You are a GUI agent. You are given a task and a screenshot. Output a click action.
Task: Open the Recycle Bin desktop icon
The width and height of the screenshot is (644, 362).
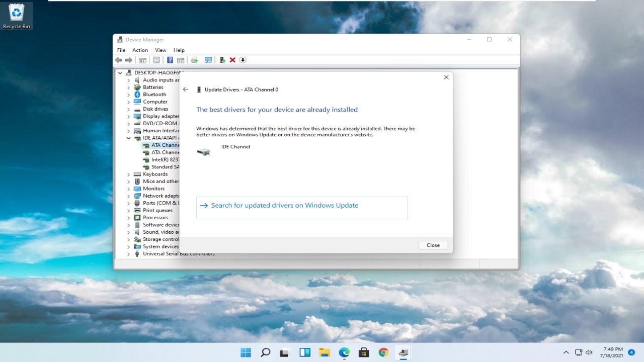pyautogui.click(x=17, y=16)
